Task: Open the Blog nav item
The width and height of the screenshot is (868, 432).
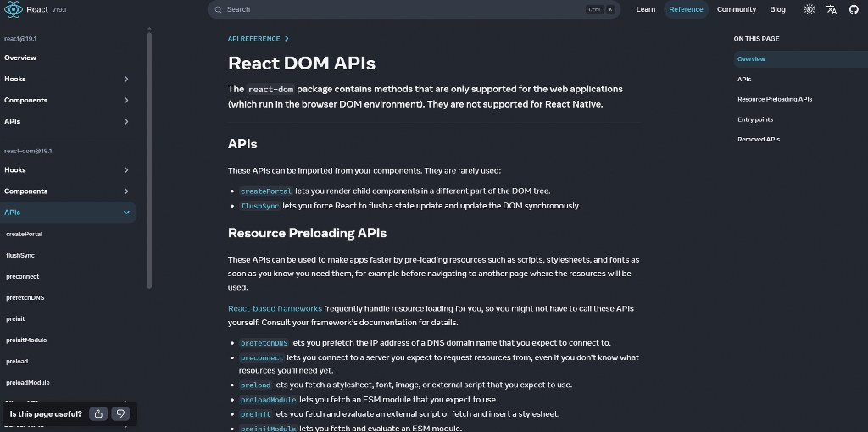Action: point(777,9)
